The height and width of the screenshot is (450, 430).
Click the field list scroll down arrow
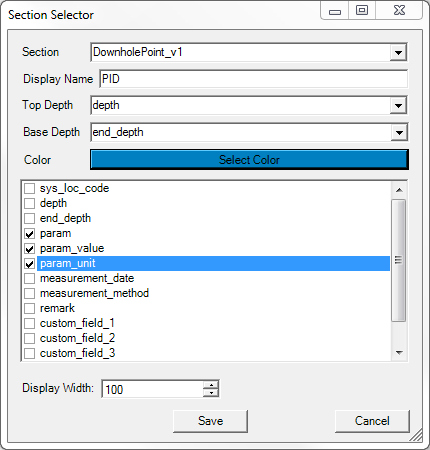(399, 353)
